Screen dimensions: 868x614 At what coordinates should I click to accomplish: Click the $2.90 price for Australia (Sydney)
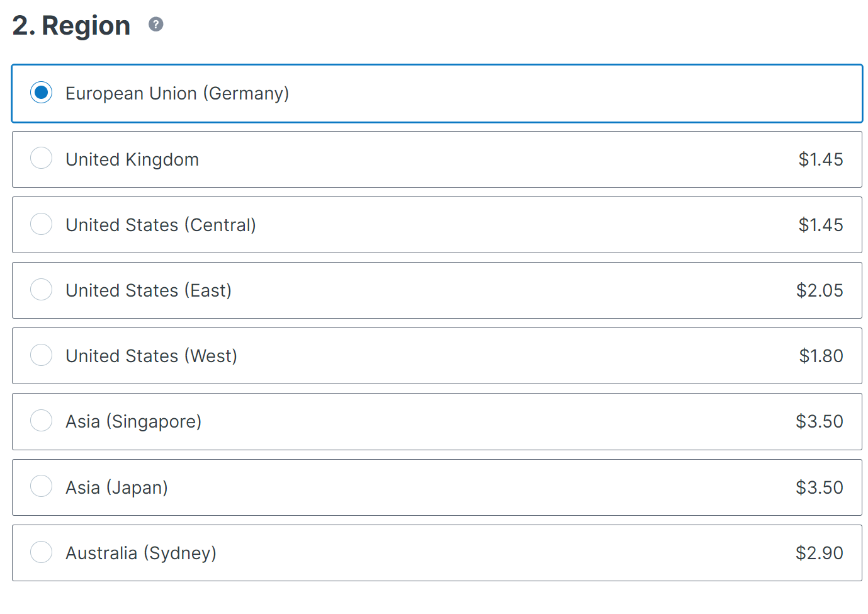click(820, 553)
